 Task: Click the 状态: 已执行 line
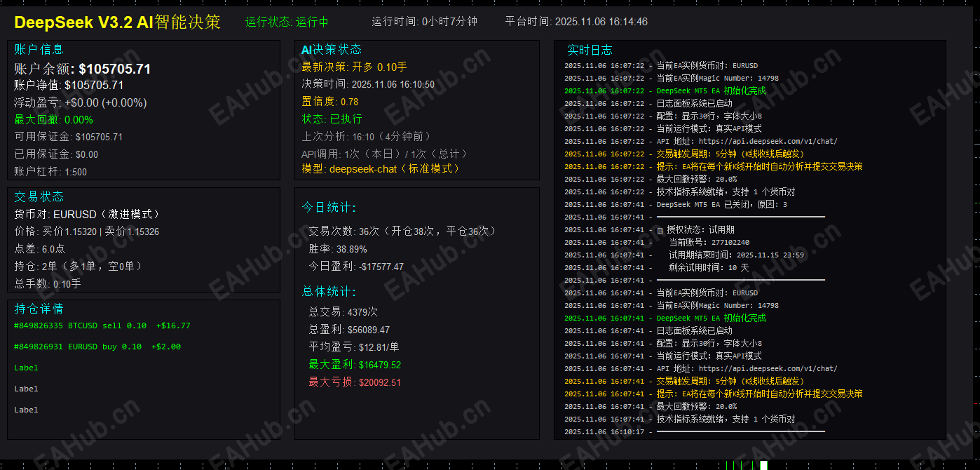click(x=332, y=119)
